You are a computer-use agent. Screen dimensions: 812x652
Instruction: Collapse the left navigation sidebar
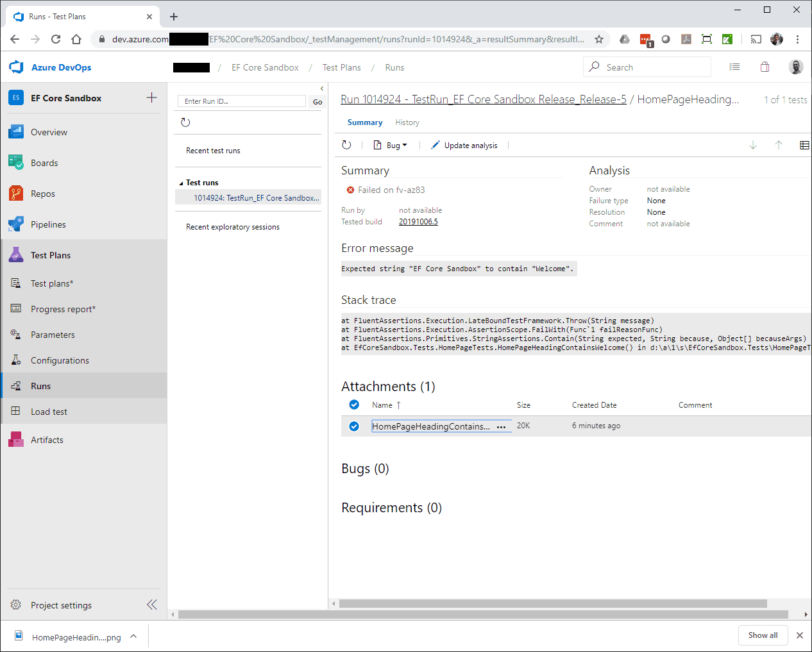151,605
